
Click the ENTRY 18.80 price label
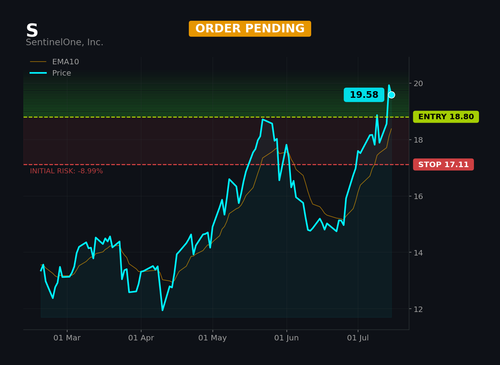coord(446,117)
